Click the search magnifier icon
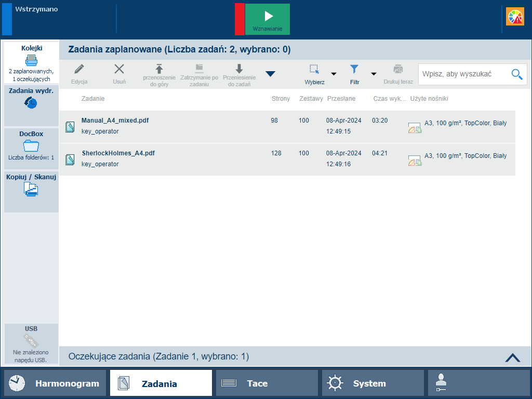Screen dimensions: 532x399 pyautogui.click(x=517, y=74)
